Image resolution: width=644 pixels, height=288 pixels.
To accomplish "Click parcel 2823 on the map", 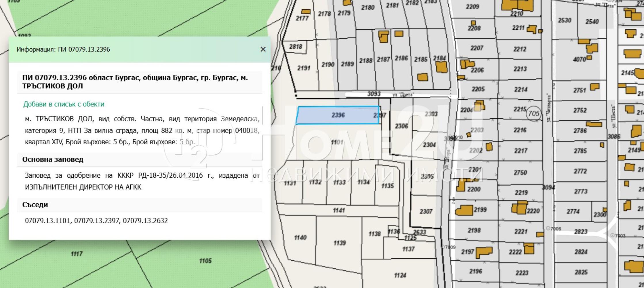I will click(581, 232).
